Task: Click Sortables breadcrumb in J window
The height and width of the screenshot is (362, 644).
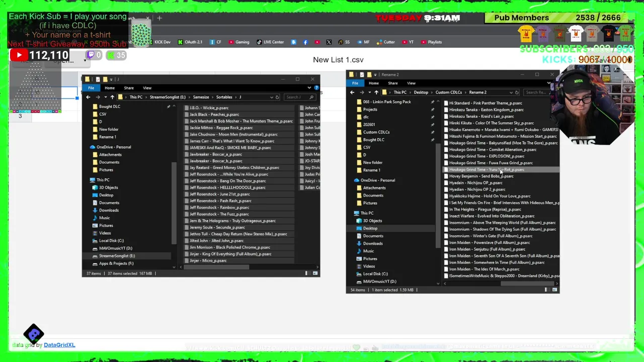Action: pos(224,97)
